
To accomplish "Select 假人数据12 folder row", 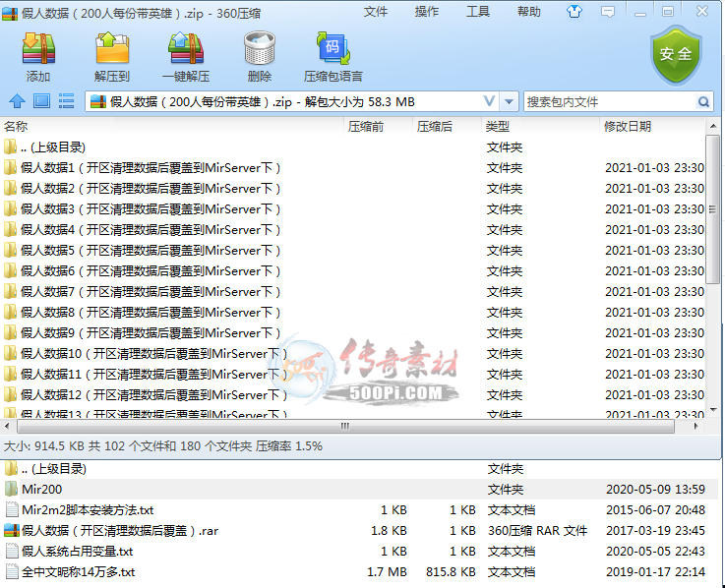I will (354, 394).
